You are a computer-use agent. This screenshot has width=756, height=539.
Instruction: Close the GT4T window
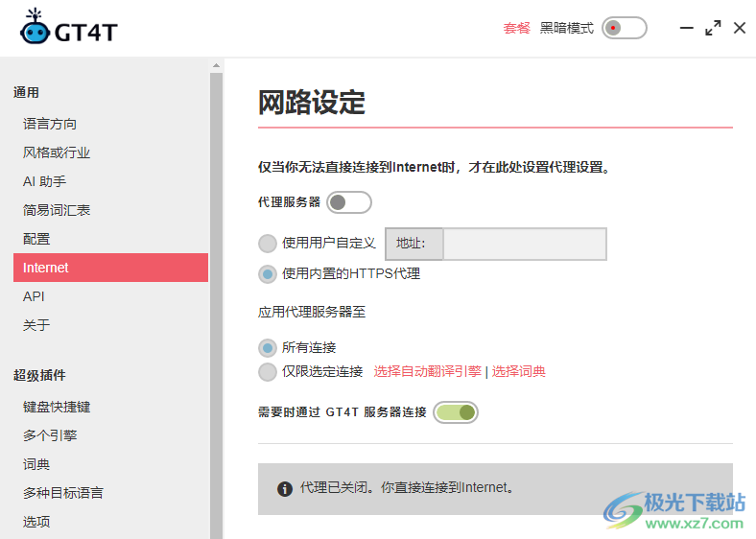pyautogui.click(x=739, y=28)
